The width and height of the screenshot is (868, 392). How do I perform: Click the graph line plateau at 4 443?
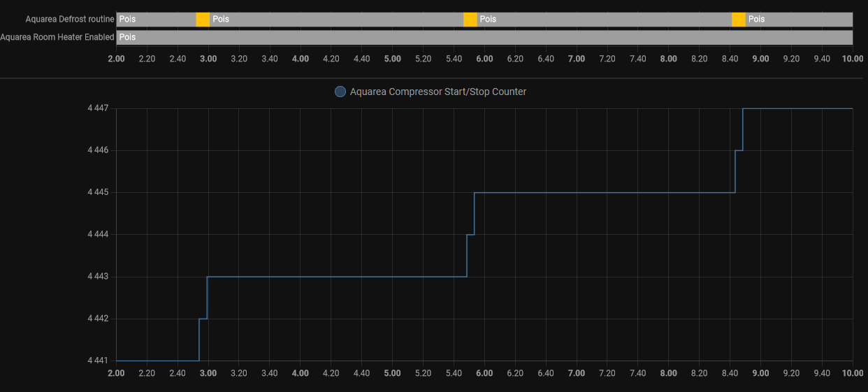335,277
